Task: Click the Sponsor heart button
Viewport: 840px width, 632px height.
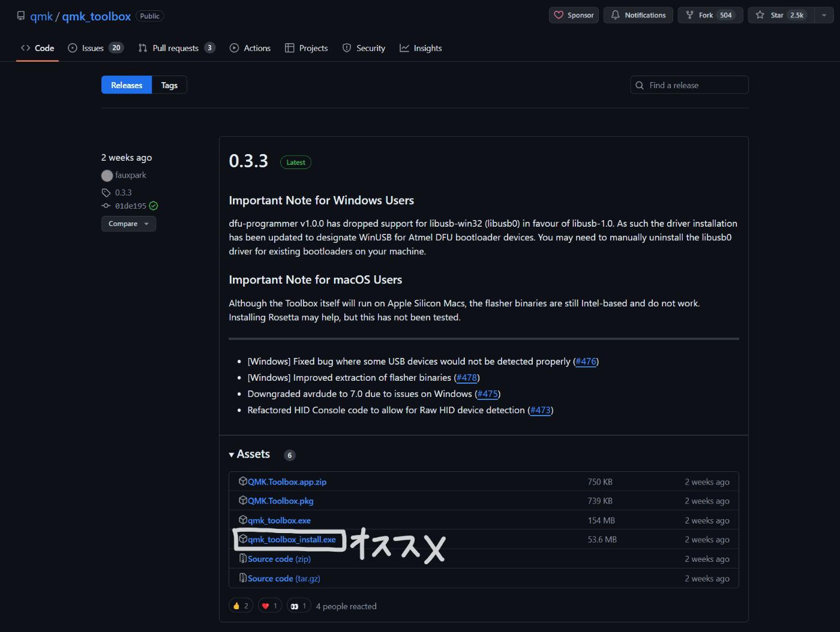Action: pyautogui.click(x=574, y=15)
